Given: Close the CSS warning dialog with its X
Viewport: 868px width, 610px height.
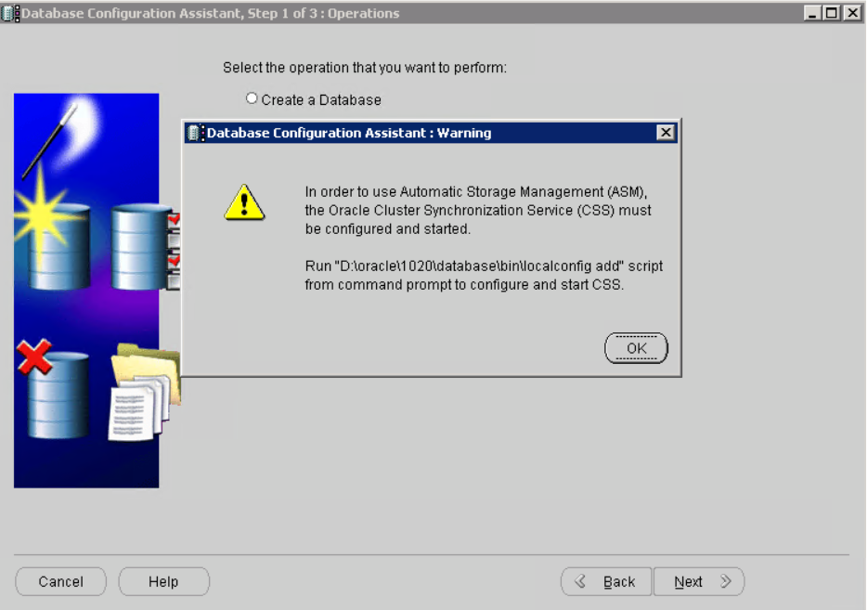Looking at the screenshot, I should (x=666, y=133).
